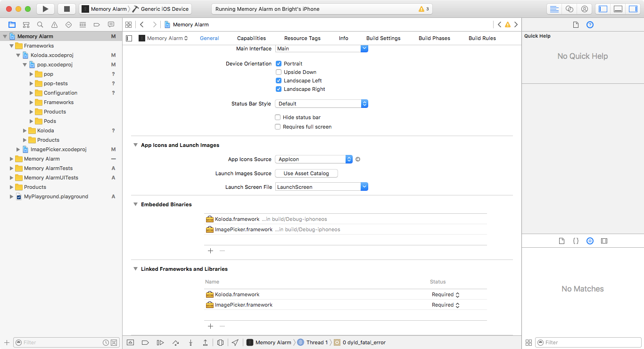Switch to the Capabilities tab

pos(251,38)
